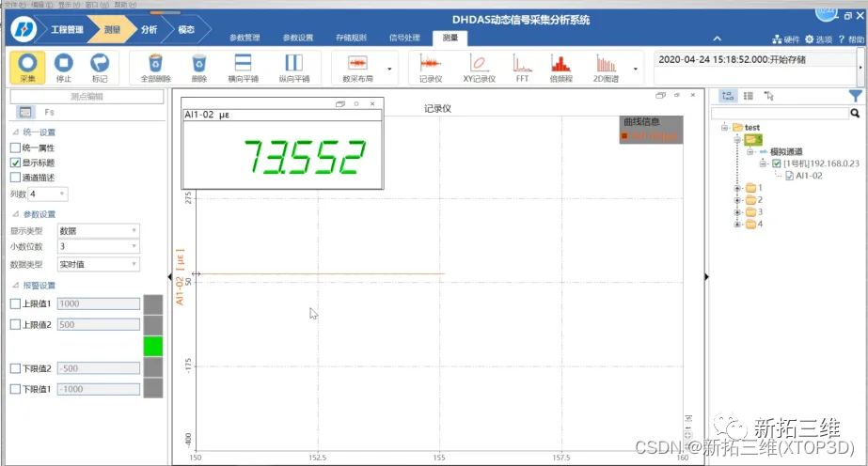Enable the 下限值2 alarm checkbox
Image resolution: width=868 pixels, height=466 pixels.
coord(15,368)
